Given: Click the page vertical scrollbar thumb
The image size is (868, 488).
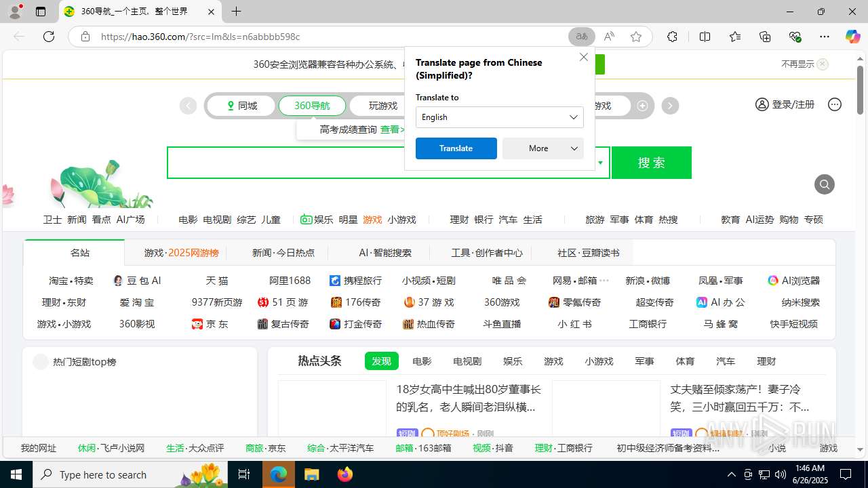Looking at the screenshot, I should point(860,89).
